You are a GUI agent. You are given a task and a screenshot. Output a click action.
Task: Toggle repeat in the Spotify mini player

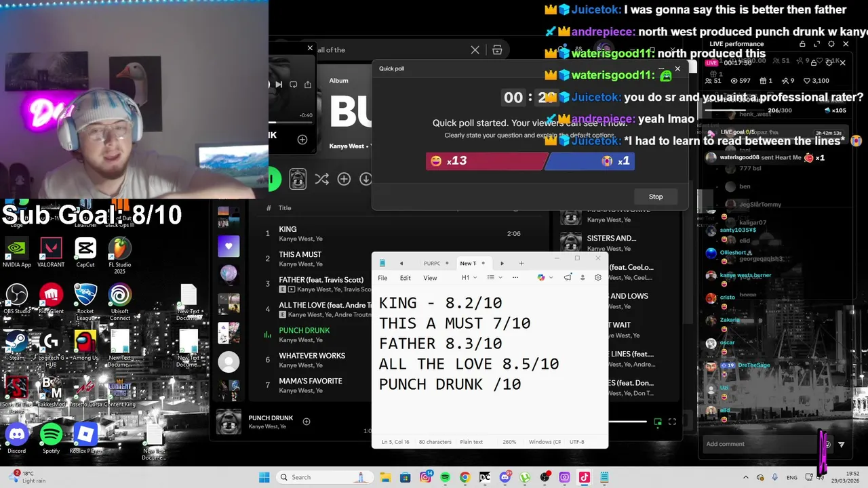tap(293, 85)
